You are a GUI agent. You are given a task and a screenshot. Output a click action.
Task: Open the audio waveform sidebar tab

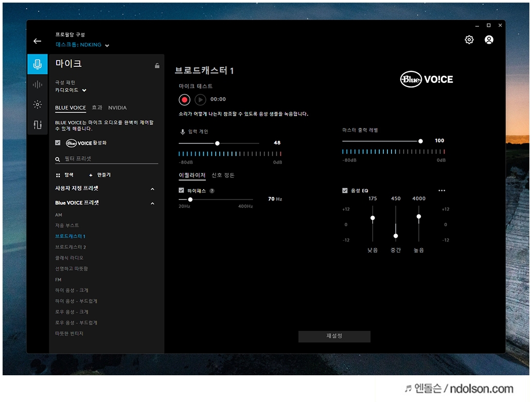(38, 84)
